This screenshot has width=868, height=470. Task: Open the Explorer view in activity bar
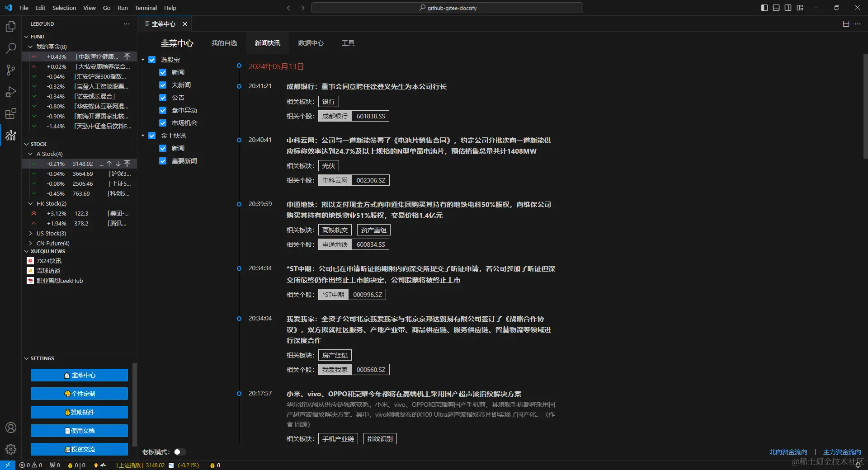[11, 26]
